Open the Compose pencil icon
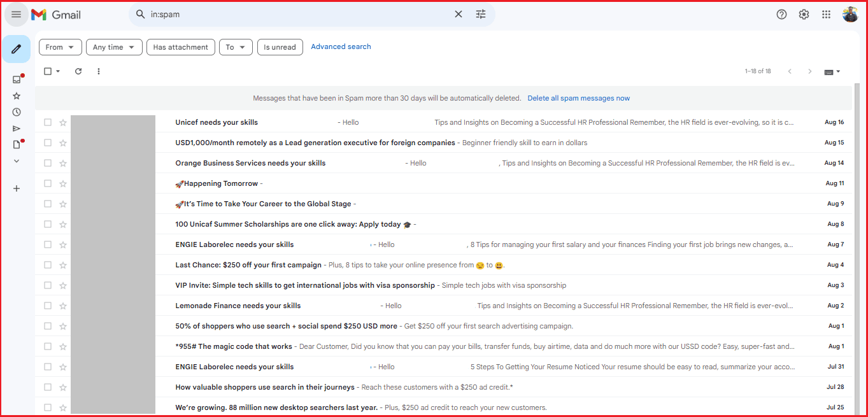Screen dimensions: 868x417 coord(16,48)
